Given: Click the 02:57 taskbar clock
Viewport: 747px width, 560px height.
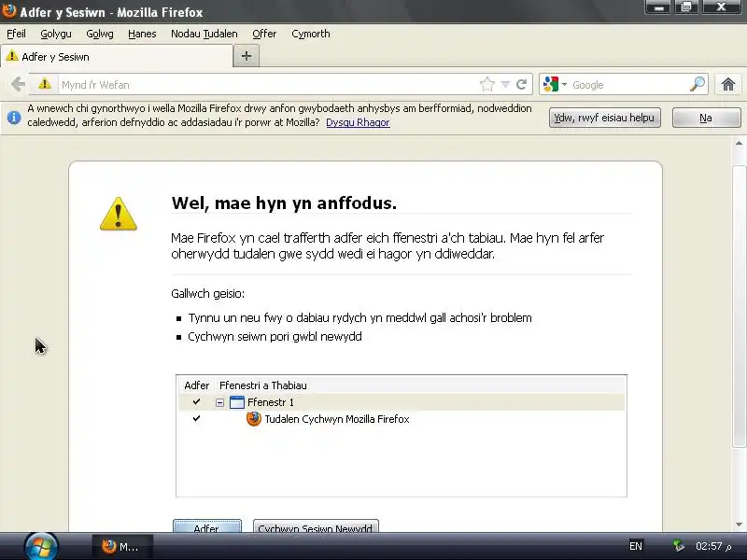Looking at the screenshot, I should [x=713, y=546].
